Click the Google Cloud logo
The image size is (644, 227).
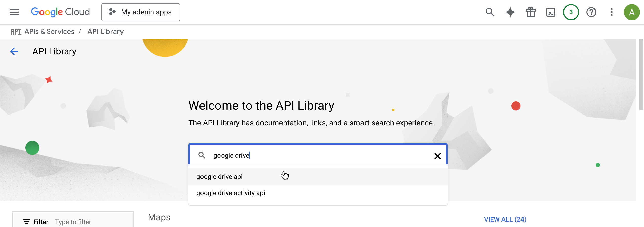[x=60, y=12]
